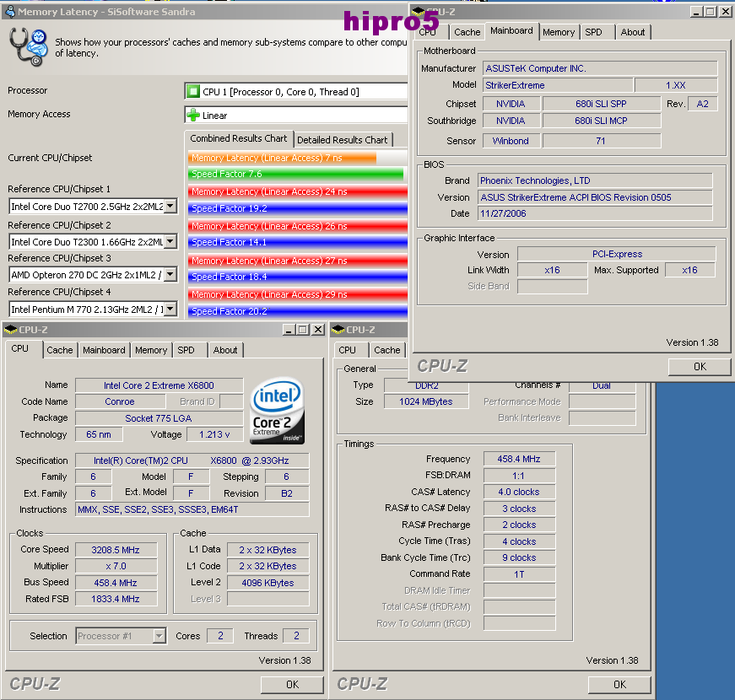Viewport: 735px width, 700px height.
Task: Click blue Speed Factor 20.2 bar
Action: 298,311
